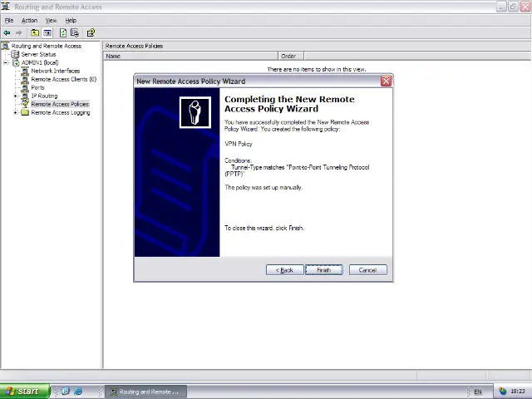Click the Back arrow toolbar icon
Viewport: 532px width, 399px height.
pyautogui.click(x=7, y=33)
